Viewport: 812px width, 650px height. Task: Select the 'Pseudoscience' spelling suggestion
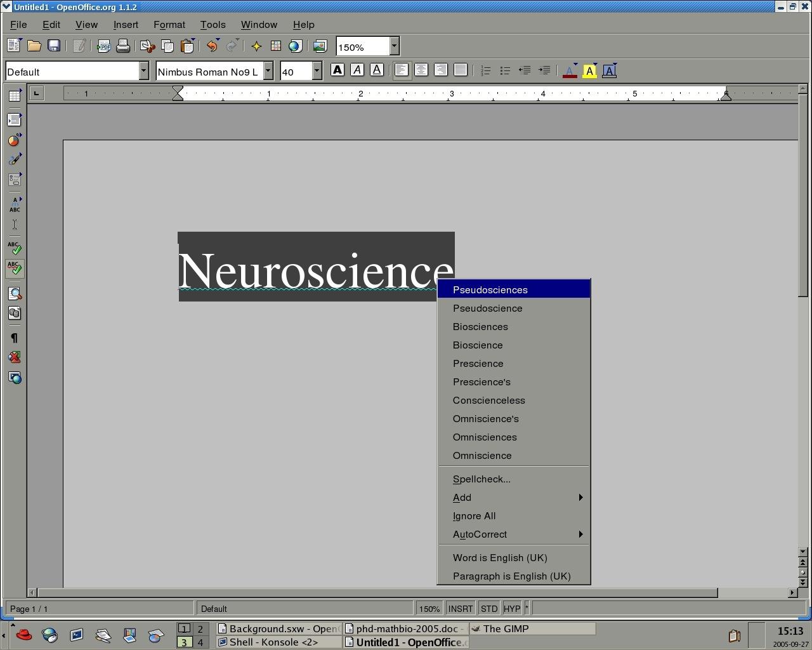click(x=487, y=308)
